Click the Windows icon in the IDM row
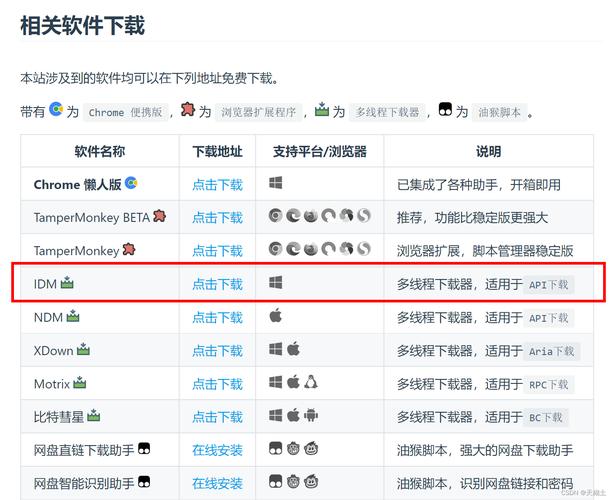613x500 pixels. tap(276, 282)
